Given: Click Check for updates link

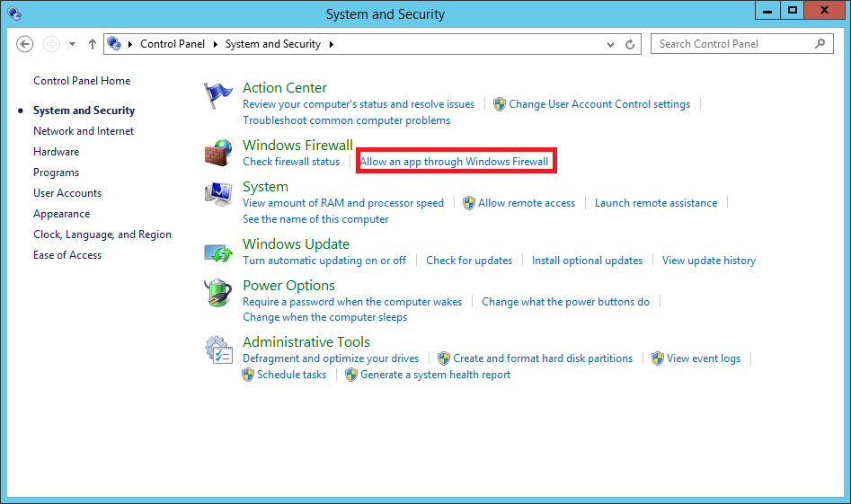Looking at the screenshot, I should pyautogui.click(x=469, y=261).
